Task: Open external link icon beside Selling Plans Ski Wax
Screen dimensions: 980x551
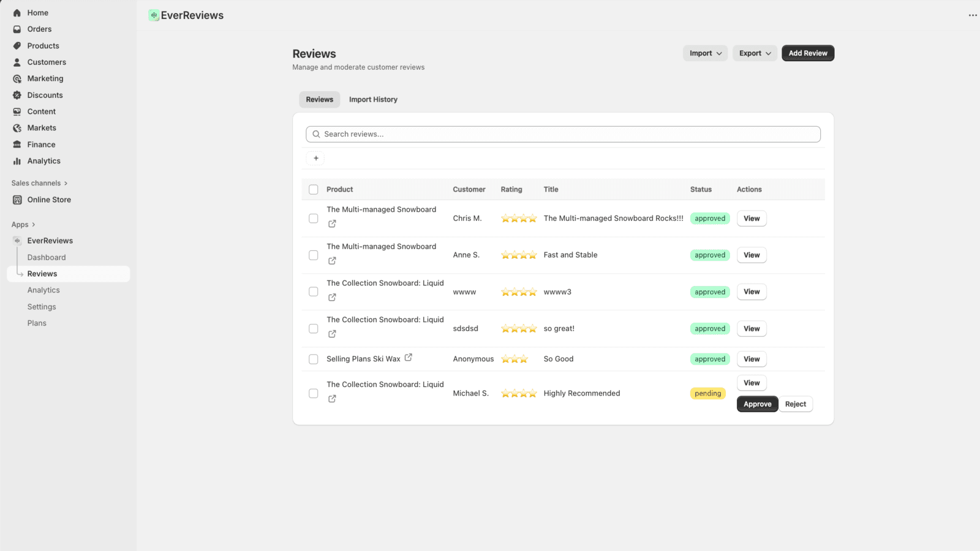Action: [x=409, y=358]
